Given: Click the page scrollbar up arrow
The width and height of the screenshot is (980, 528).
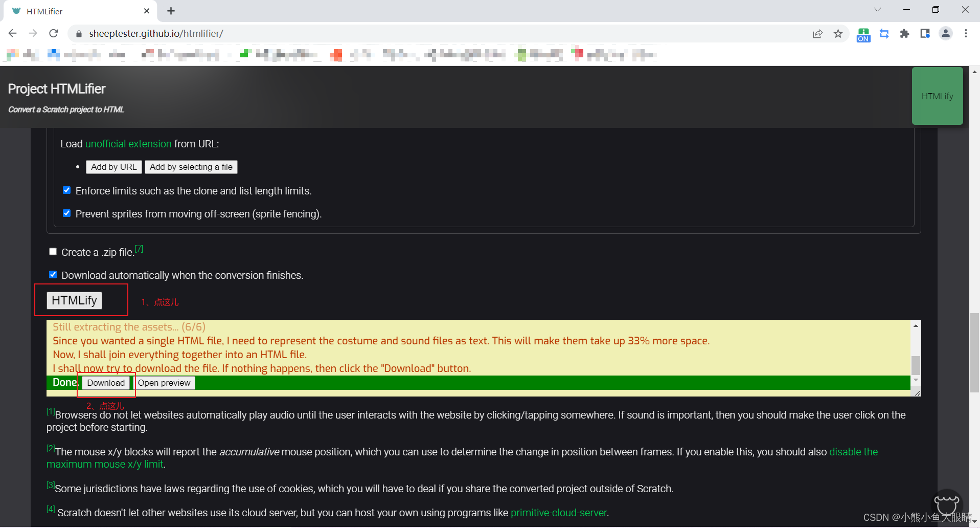Looking at the screenshot, I should pyautogui.click(x=974, y=72).
